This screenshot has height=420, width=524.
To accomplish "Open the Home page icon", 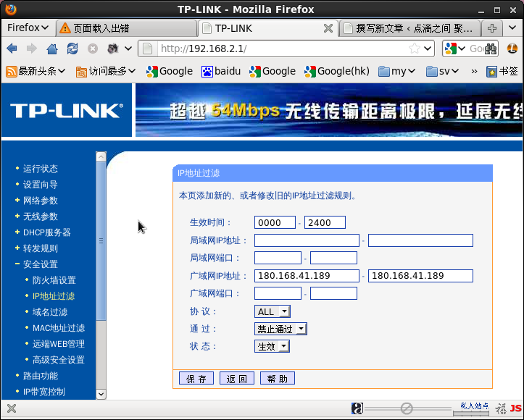I will [x=51, y=49].
